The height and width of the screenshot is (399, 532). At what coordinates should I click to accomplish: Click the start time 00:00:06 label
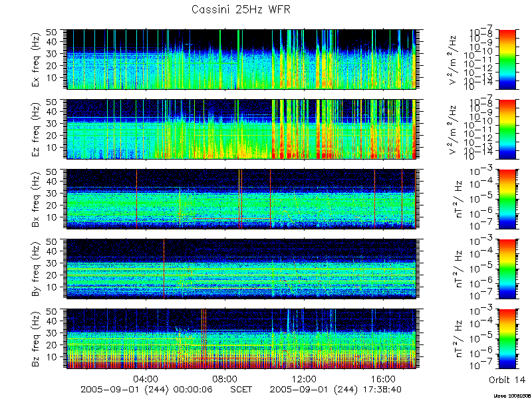[192, 389]
